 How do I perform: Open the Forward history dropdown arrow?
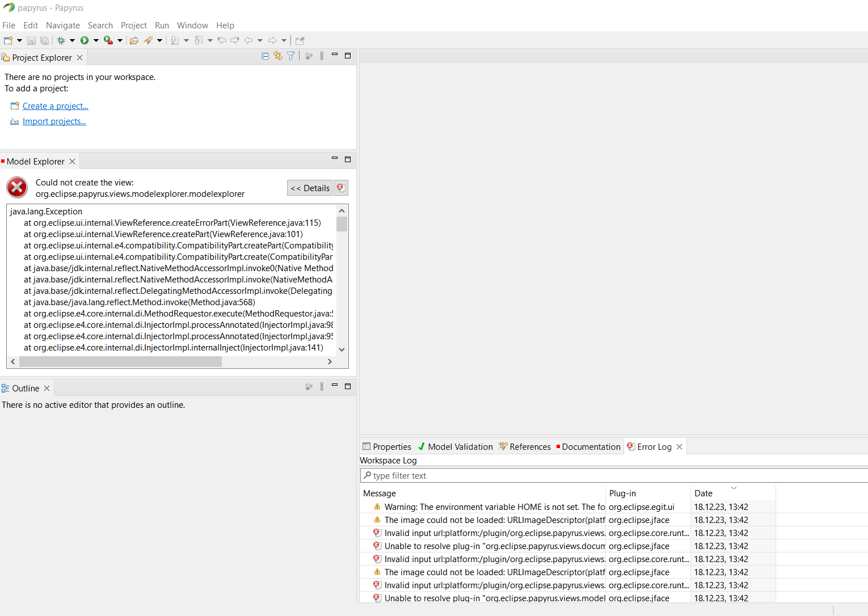tap(284, 40)
